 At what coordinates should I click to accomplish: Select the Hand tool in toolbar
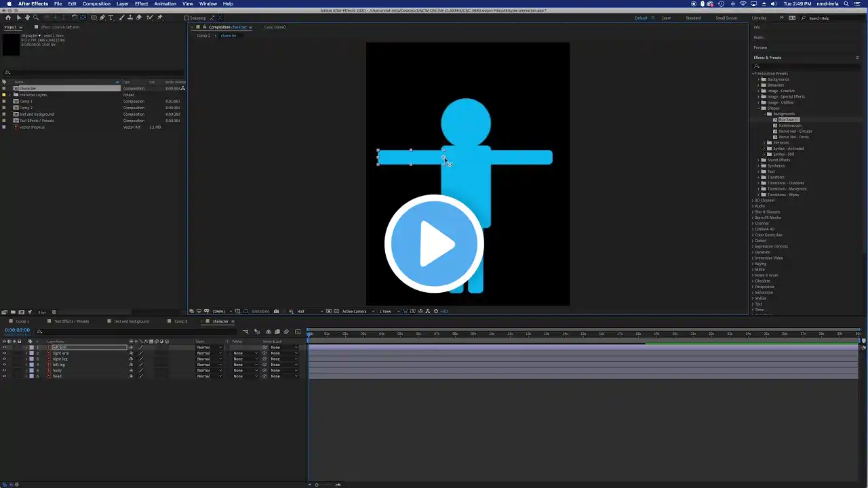(27, 18)
